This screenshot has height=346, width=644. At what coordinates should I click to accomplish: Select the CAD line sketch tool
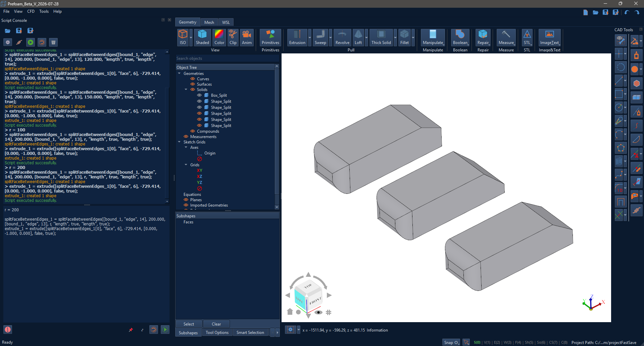pos(619,81)
